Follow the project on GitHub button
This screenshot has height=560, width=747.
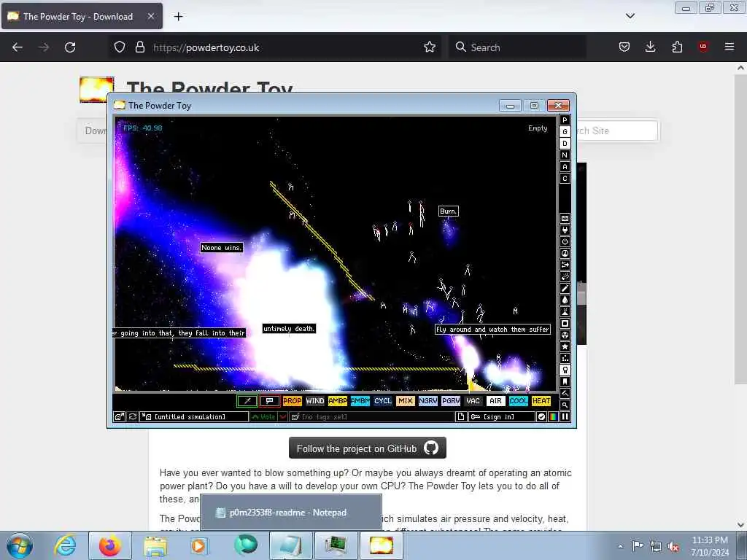(368, 448)
